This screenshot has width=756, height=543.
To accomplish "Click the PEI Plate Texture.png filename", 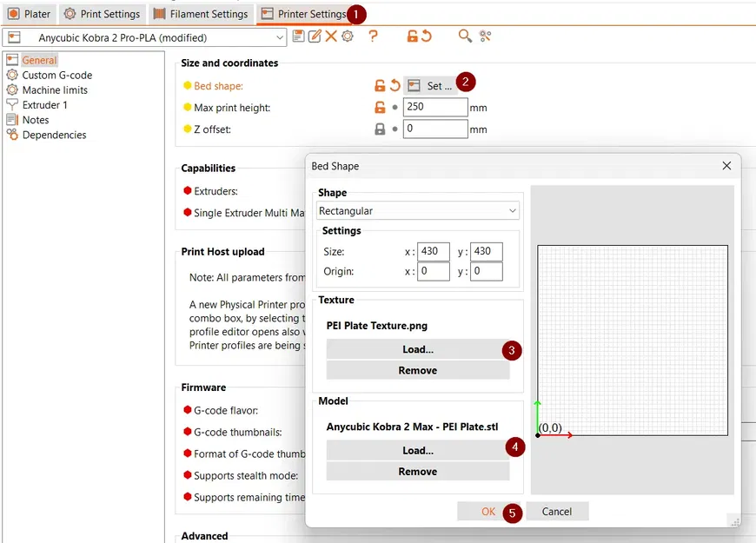I will (x=376, y=326).
